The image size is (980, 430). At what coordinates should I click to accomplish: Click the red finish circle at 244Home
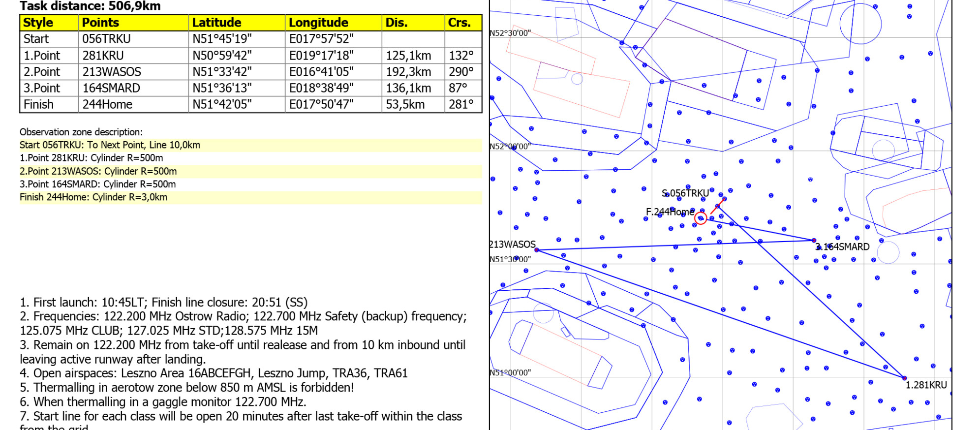(701, 218)
